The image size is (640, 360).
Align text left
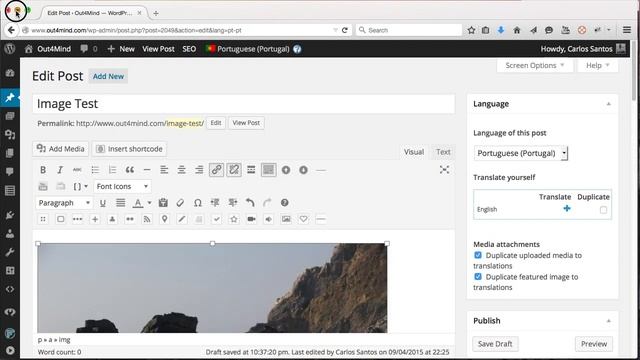pyautogui.click(x=164, y=170)
